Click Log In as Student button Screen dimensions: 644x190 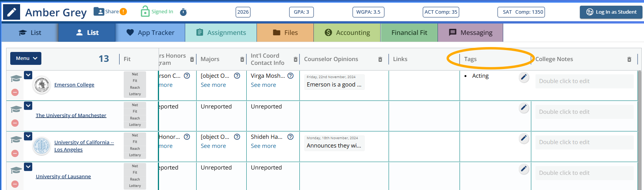tap(611, 12)
